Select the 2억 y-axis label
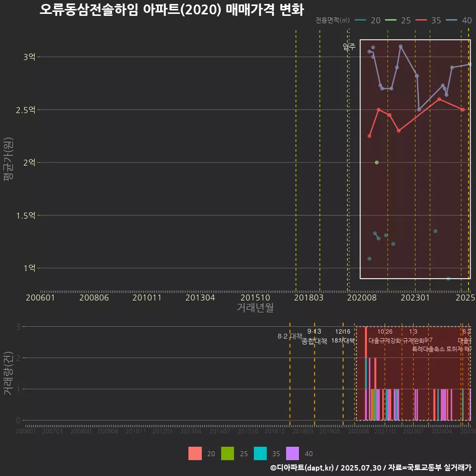Viewport: 476px width, 476px height. point(29,163)
